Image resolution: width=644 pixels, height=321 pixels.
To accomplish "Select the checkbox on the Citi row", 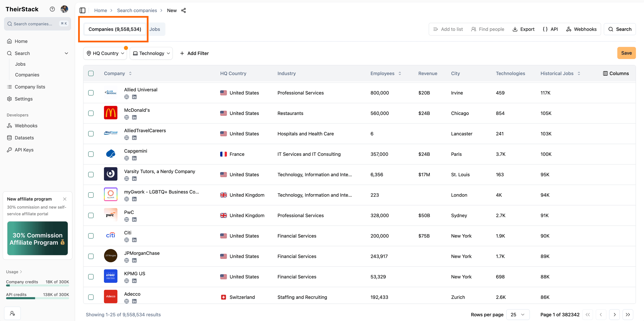I will coord(91,236).
